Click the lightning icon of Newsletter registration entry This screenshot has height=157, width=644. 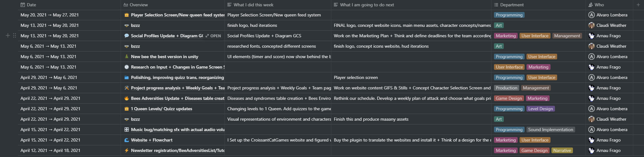pyautogui.click(x=127, y=150)
